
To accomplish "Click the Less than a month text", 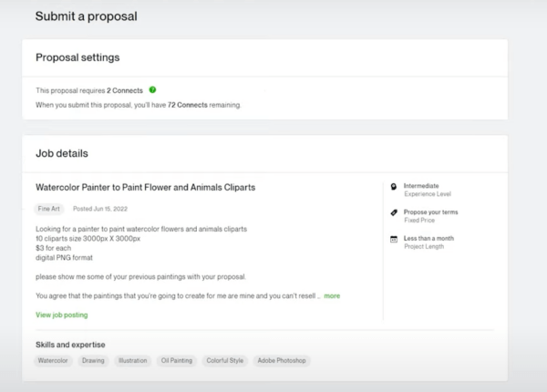I will (x=428, y=239).
